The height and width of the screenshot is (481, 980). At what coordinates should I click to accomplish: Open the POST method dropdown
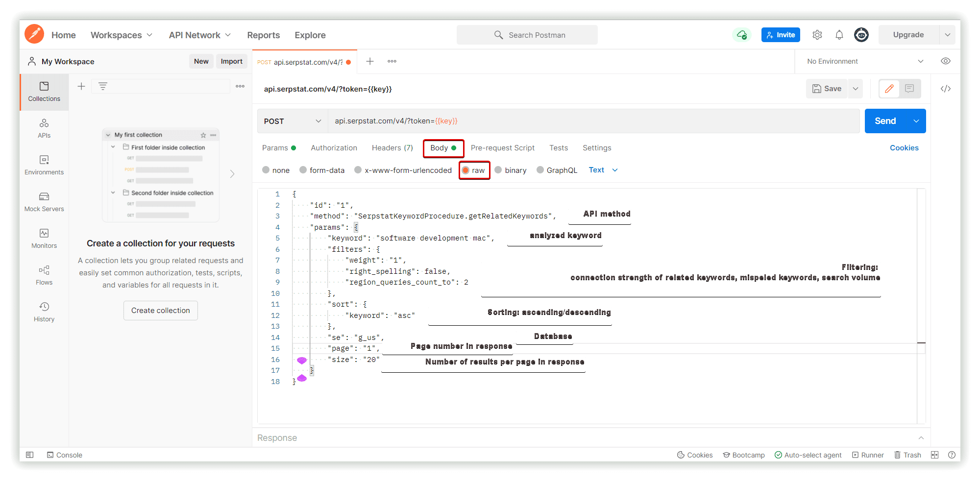(293, 121)
